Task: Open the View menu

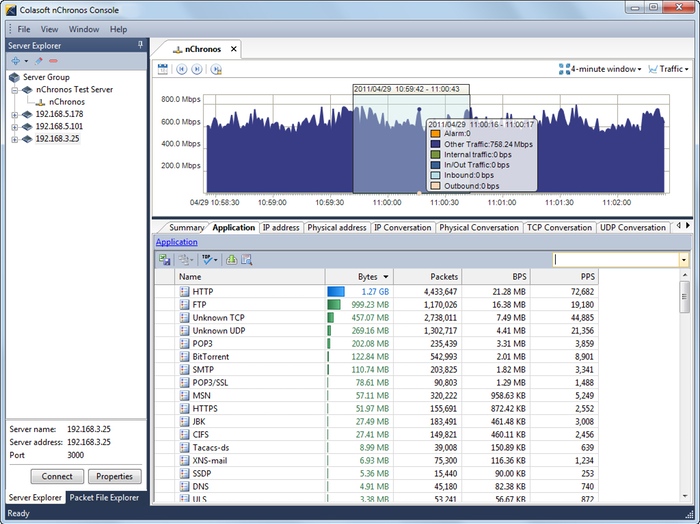Action: coord(49,29)
